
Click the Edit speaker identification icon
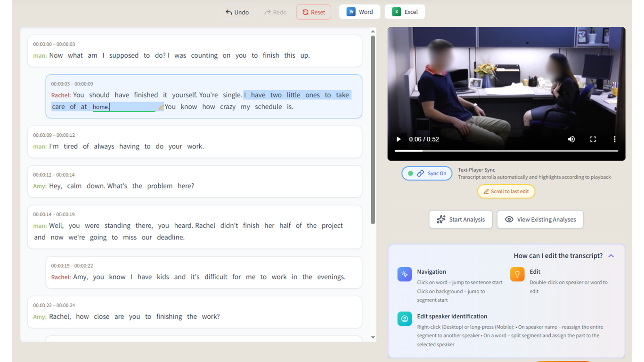pyautogui.click(x=405, y=319)
